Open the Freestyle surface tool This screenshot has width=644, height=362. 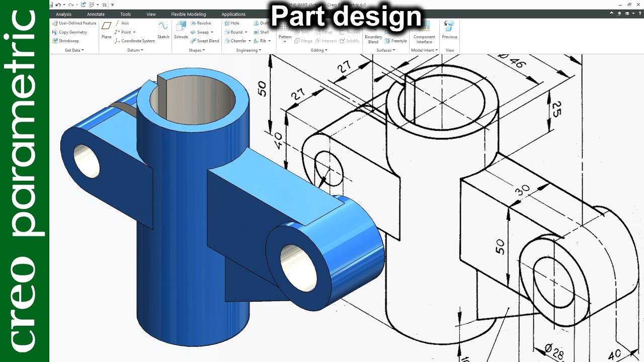coord(395,41)
